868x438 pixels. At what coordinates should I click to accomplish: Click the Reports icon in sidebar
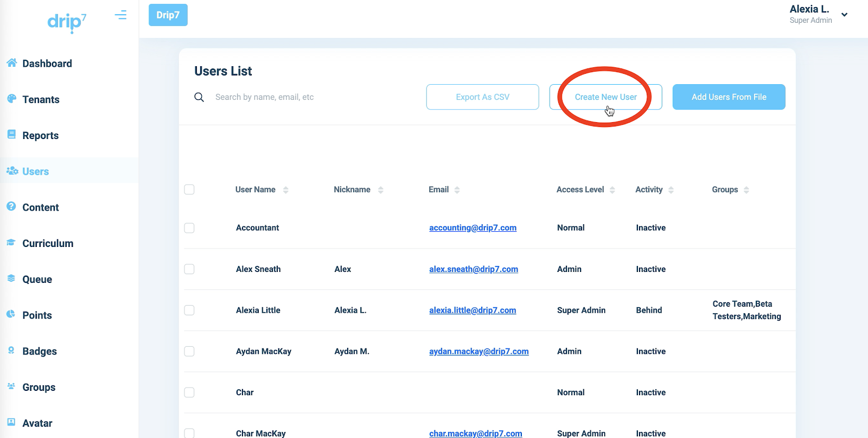pos(11,135)
